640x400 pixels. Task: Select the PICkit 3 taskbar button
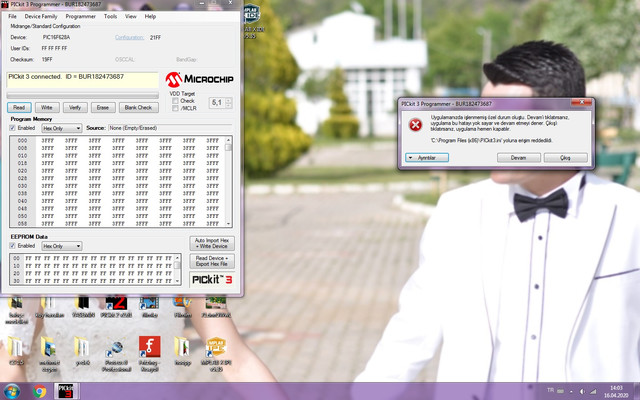(x=66, y=391)
